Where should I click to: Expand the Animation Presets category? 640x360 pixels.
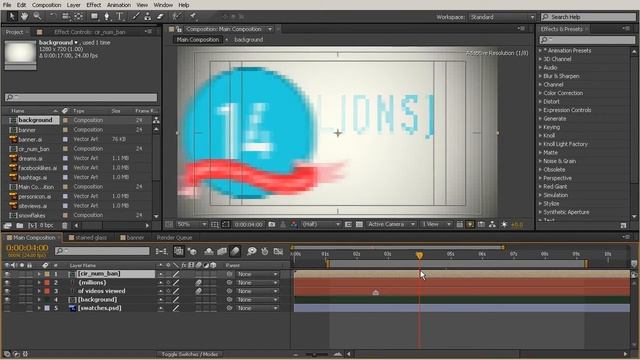[540, 51]
